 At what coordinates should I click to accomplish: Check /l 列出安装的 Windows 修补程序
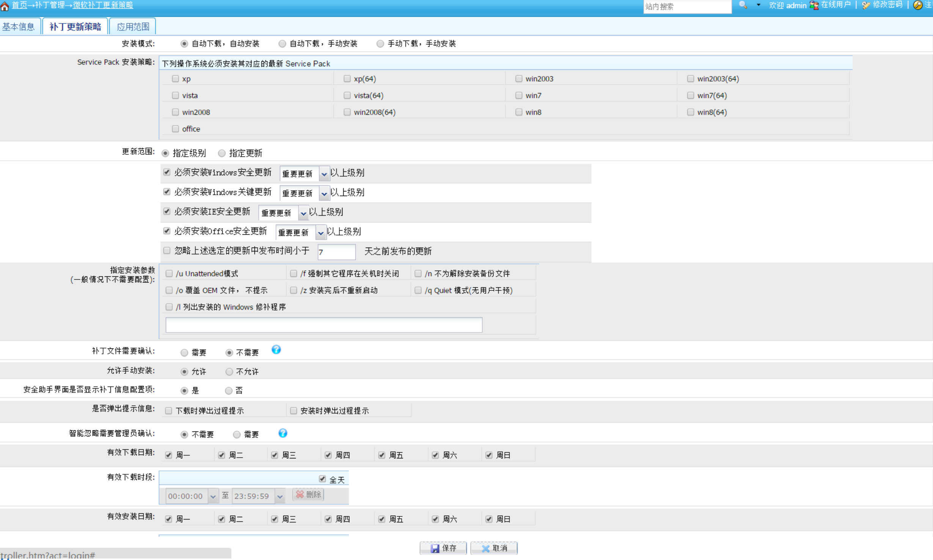[169, 307]
